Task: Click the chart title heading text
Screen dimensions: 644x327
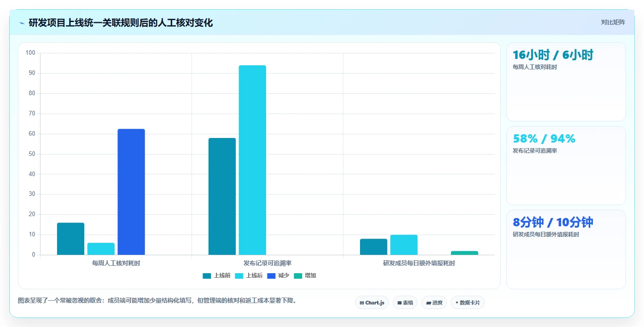Action: coord(121,23)
